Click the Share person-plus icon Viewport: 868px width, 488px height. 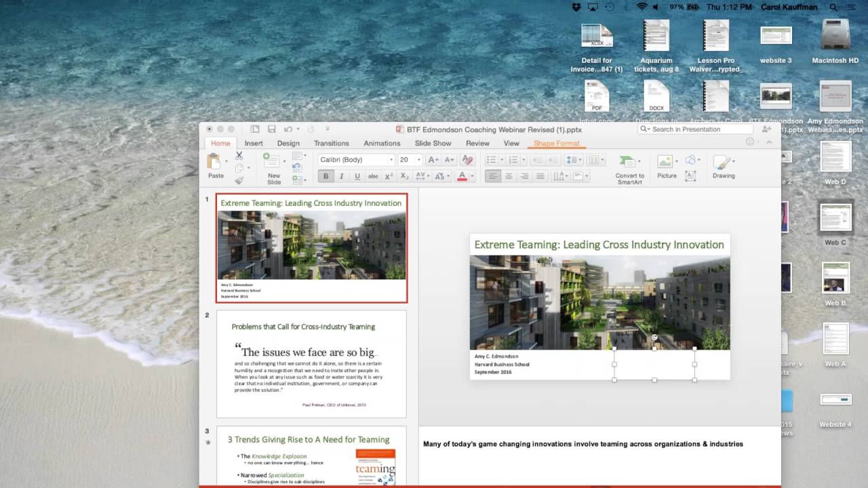pos(767,129)
